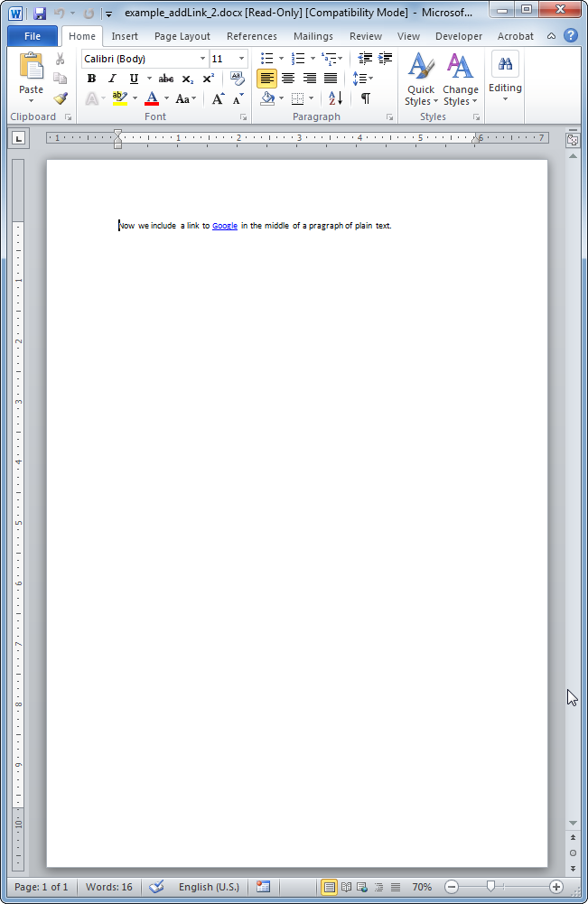Click the Cut scissors icon
588x904 pixels.
(60, 59)
